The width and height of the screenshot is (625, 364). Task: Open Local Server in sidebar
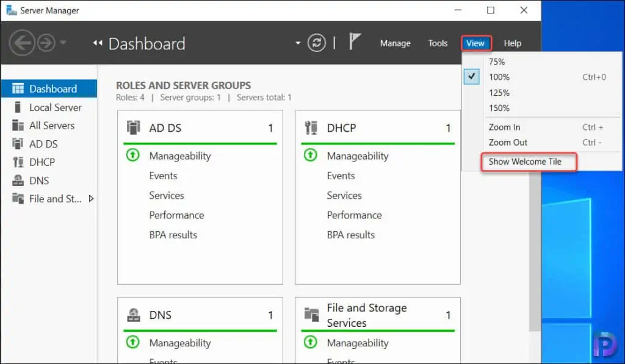[49, 107]
